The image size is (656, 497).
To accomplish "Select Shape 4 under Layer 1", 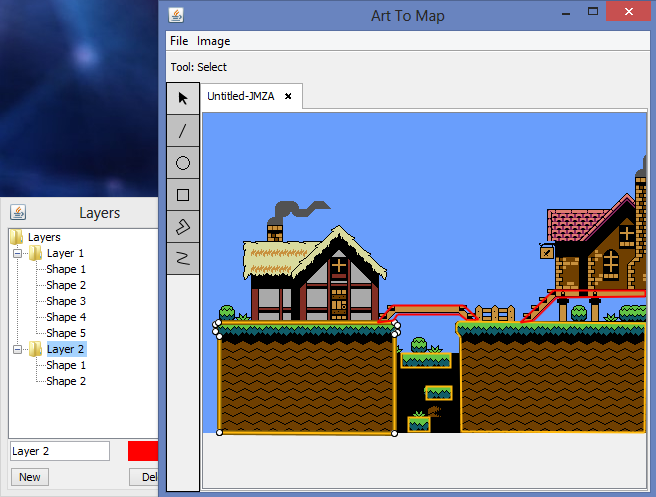I will coord(66,317).
